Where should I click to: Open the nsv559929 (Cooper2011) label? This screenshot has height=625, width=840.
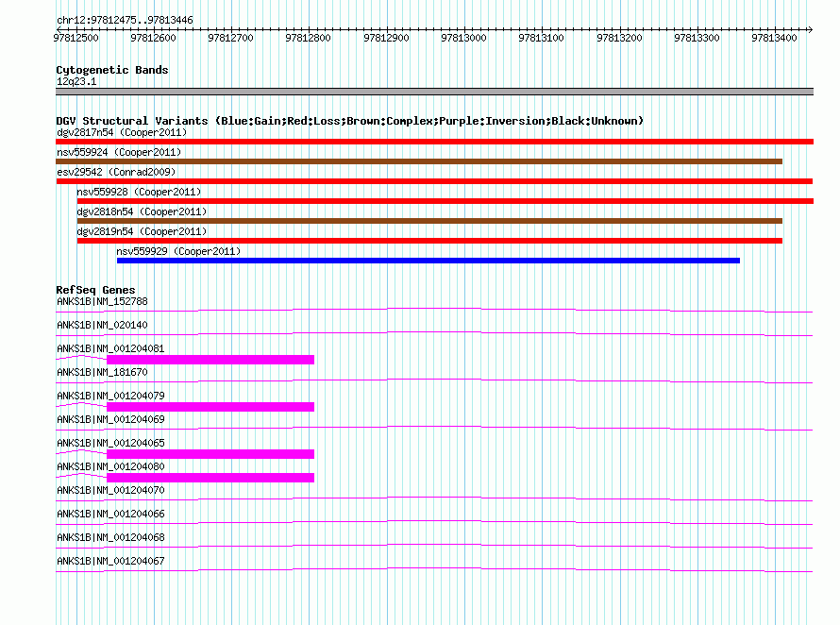click(x=178, y=251)
